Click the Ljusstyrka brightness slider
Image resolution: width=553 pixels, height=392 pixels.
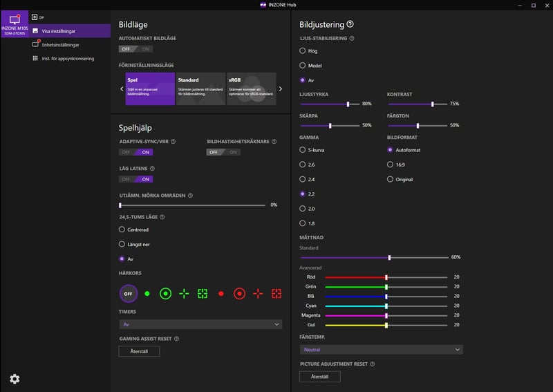330,104
